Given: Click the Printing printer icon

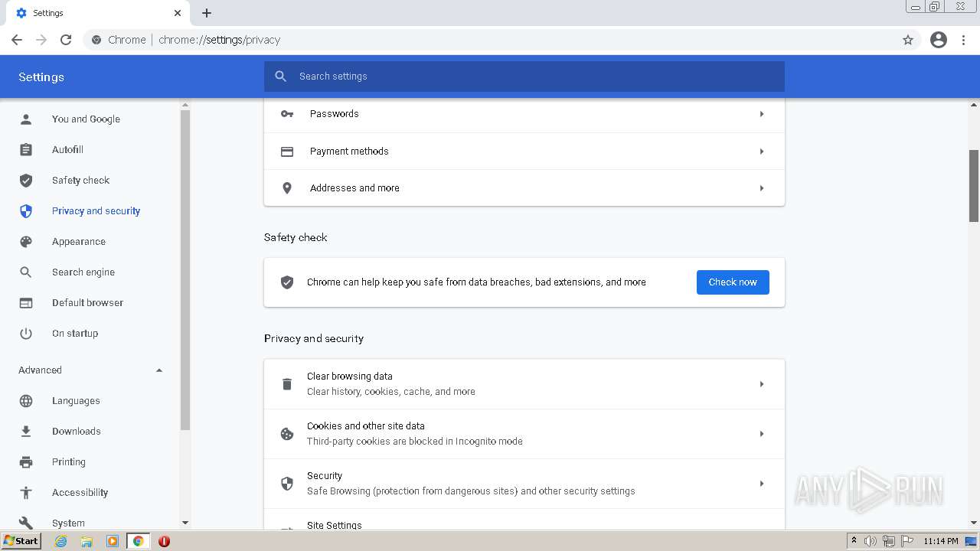Looking at the screenshot, I should [26, 462].
